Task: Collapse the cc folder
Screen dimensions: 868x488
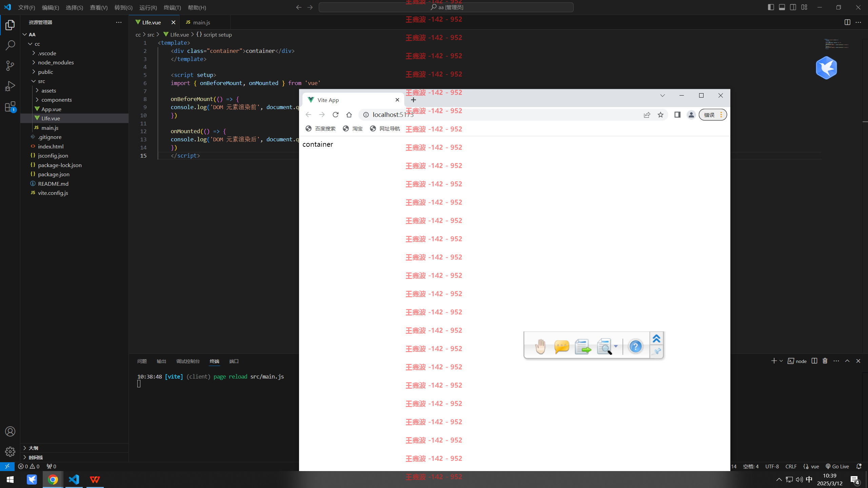Action: (x=74, y=44)
